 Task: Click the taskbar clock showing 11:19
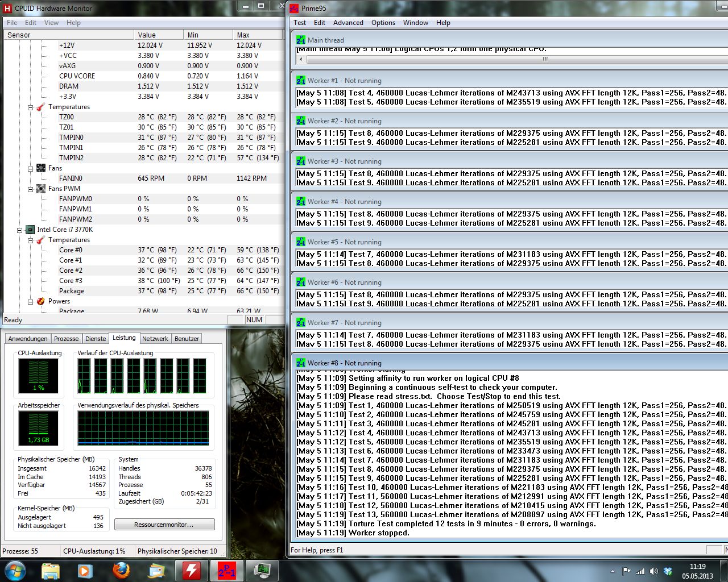(697, 571)
